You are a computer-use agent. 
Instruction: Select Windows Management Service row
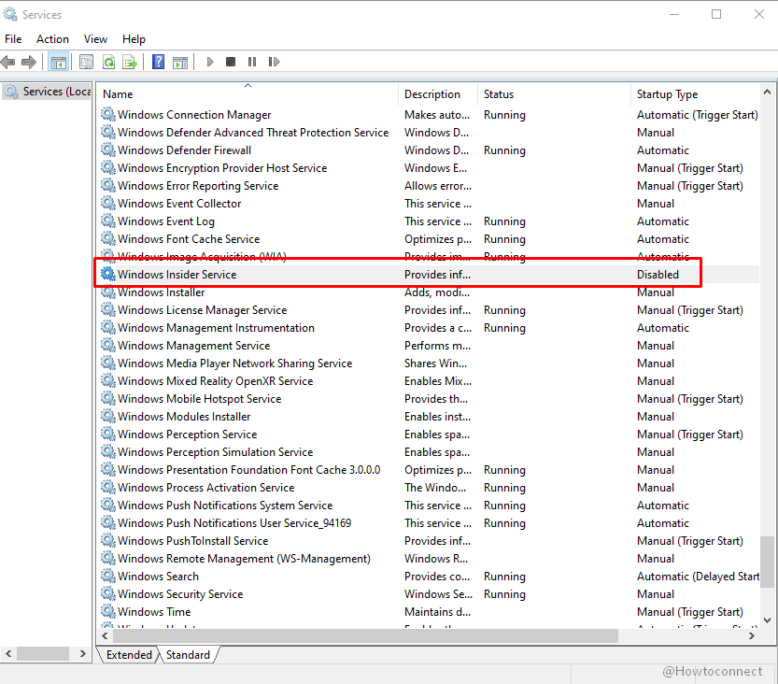[x=429, y=345]
